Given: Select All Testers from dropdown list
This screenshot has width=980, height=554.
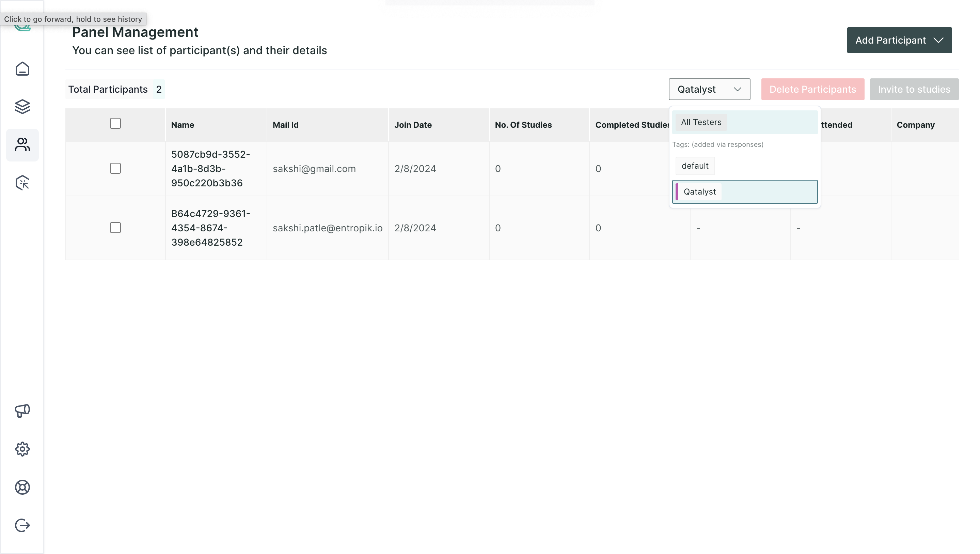Looking at the screenshot, I should pyautogui.click(x=701, y=122).
